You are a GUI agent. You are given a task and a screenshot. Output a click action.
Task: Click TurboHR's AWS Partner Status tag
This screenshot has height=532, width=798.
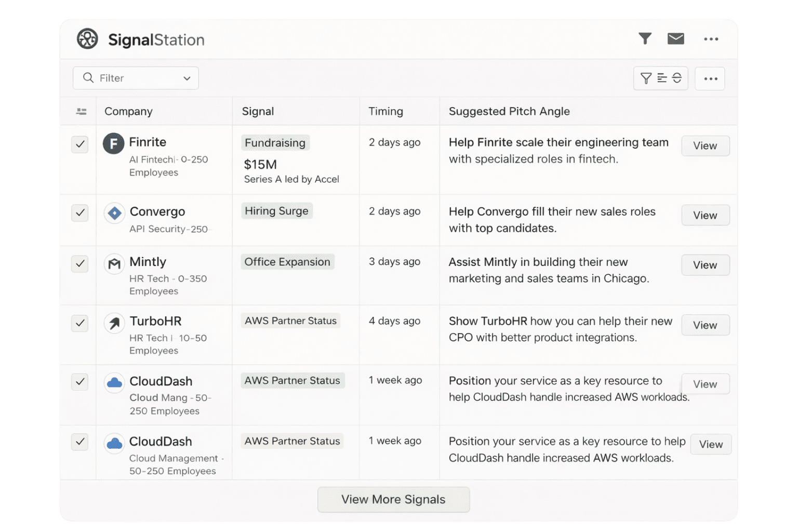290,321
